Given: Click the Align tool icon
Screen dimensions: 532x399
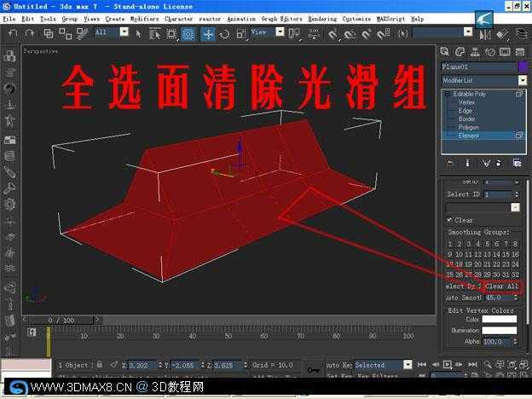Looking at the screenshot, I should click(x=502, y=34).
